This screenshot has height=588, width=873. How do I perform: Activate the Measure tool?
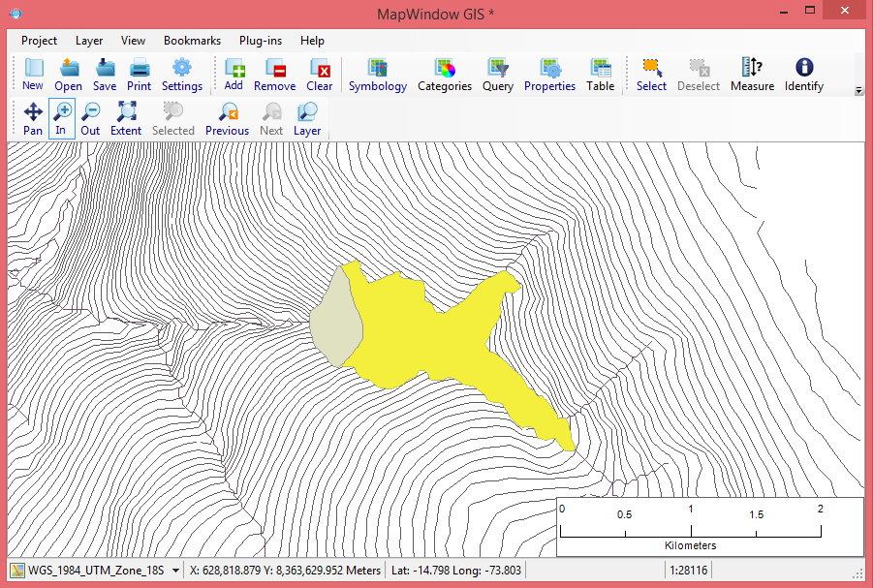click(752, 74)
